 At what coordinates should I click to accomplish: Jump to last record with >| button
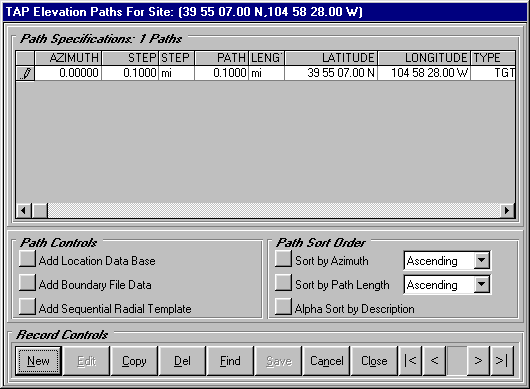[502, 361]
